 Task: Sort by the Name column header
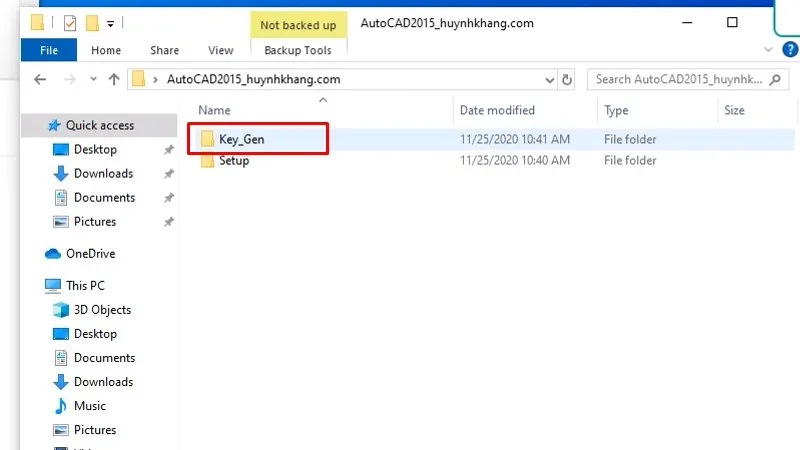pyautogui.click(x=215, y=110)
